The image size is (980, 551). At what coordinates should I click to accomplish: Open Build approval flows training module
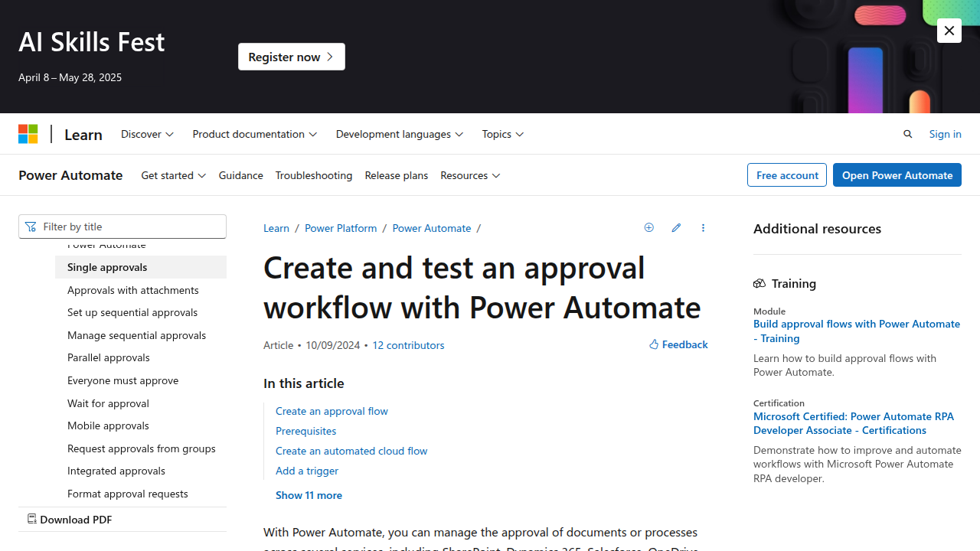coord(857,331)
